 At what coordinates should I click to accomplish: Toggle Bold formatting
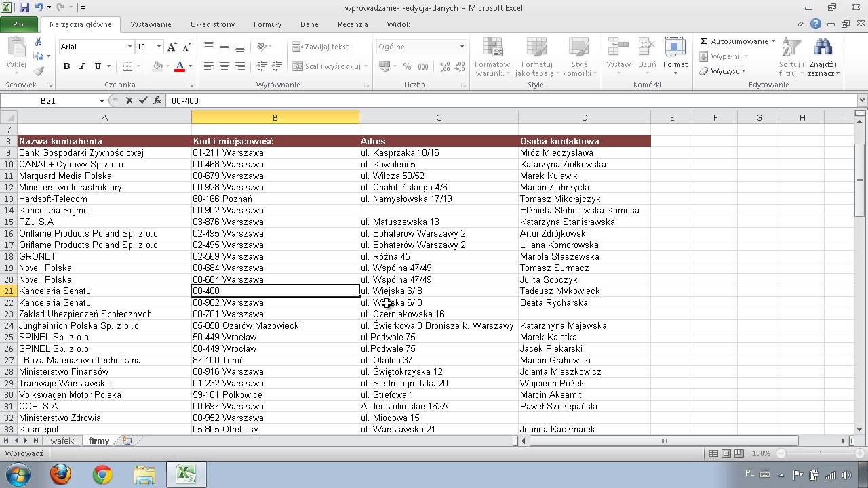(x=66, y=66)
